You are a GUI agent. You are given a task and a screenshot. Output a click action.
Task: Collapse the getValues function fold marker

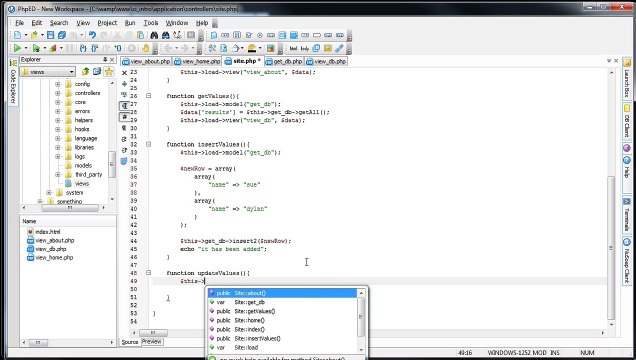click(148, 96)
